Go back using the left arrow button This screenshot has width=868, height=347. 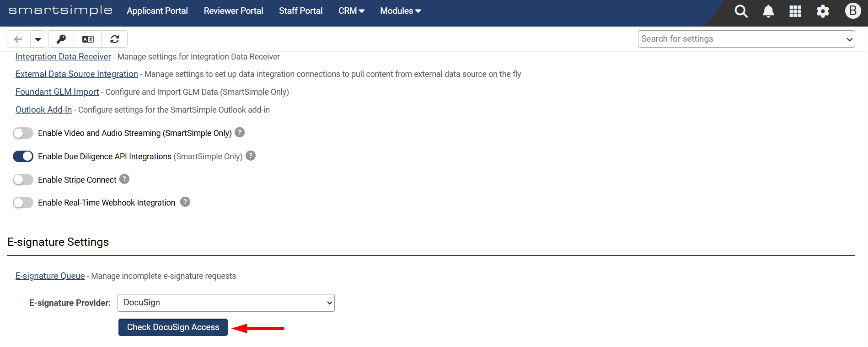point(18,39)
